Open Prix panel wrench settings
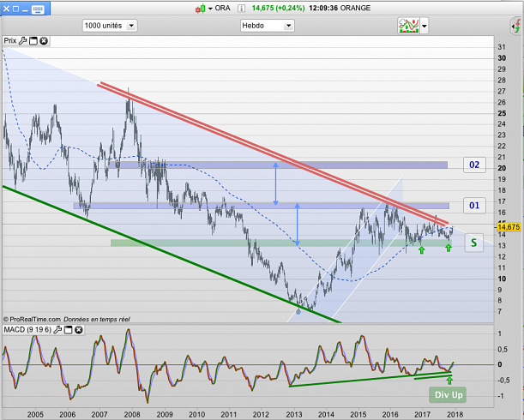 pyautogui.click(x=22, y=41)
